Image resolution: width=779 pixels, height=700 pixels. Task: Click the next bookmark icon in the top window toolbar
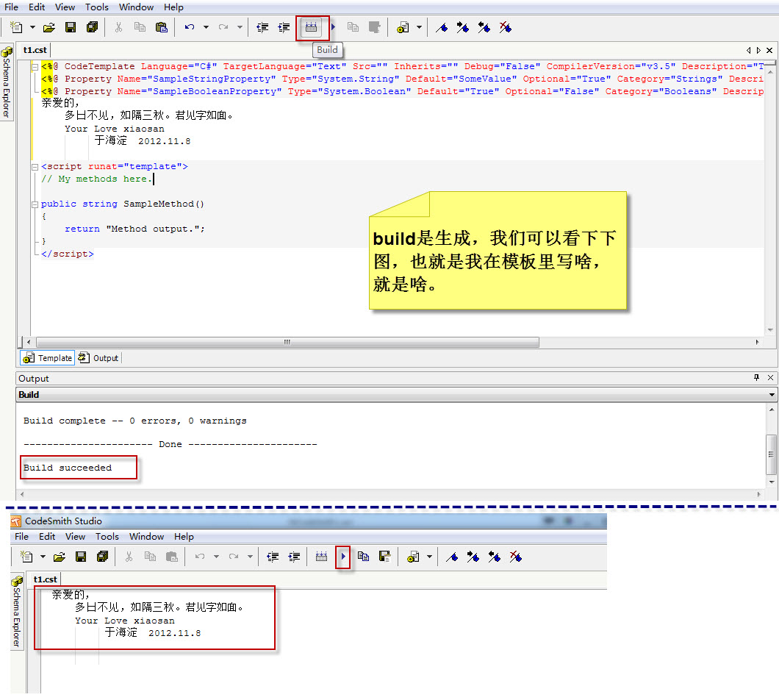(462, 27)
